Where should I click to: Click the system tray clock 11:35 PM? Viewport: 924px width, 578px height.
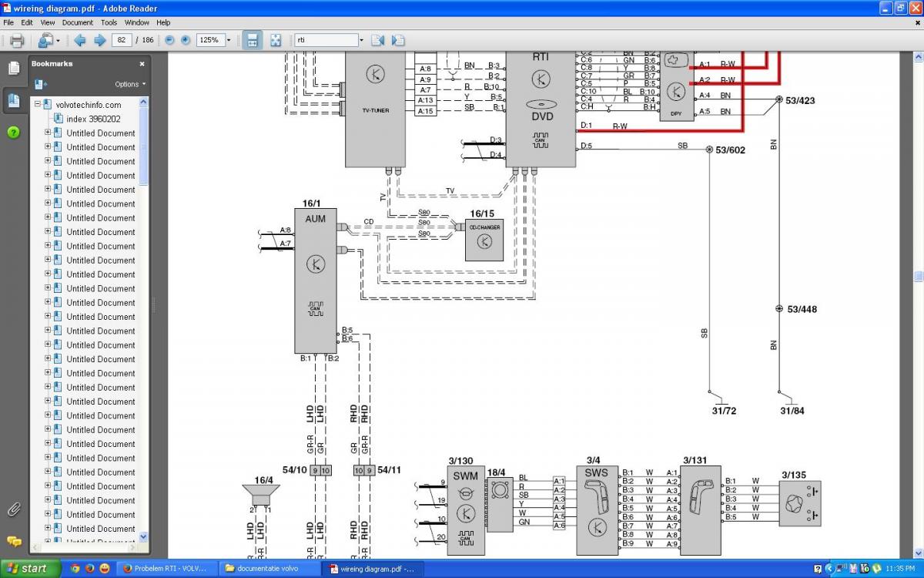pos(901,569)
